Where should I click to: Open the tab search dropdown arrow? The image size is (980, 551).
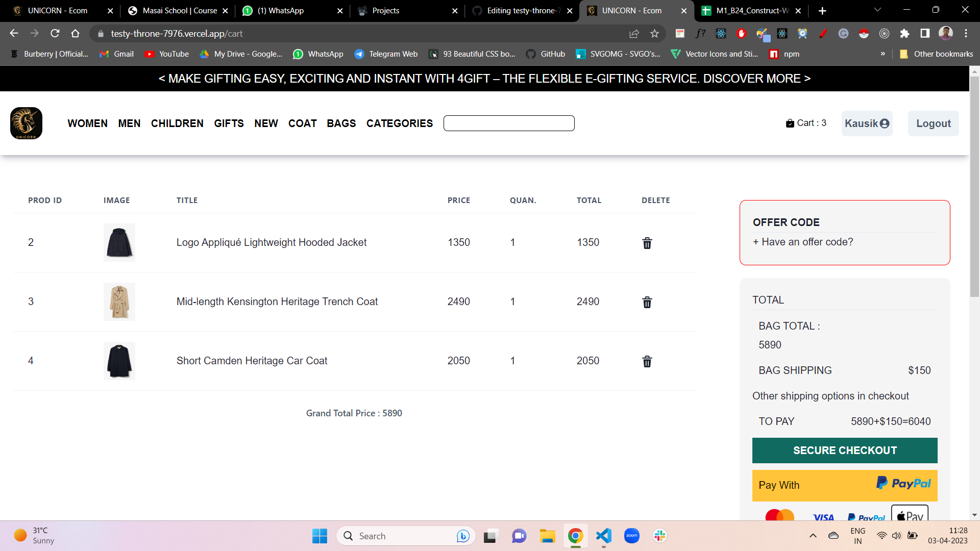coord(877,10)
